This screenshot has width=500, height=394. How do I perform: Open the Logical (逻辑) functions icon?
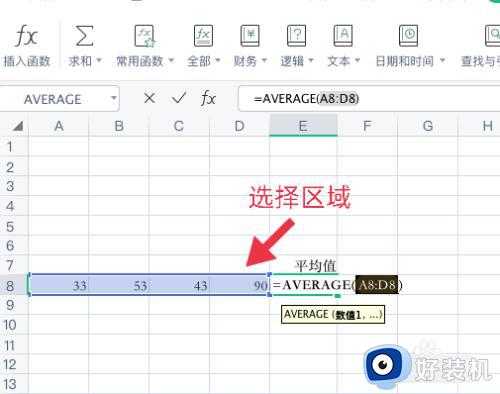296,36
